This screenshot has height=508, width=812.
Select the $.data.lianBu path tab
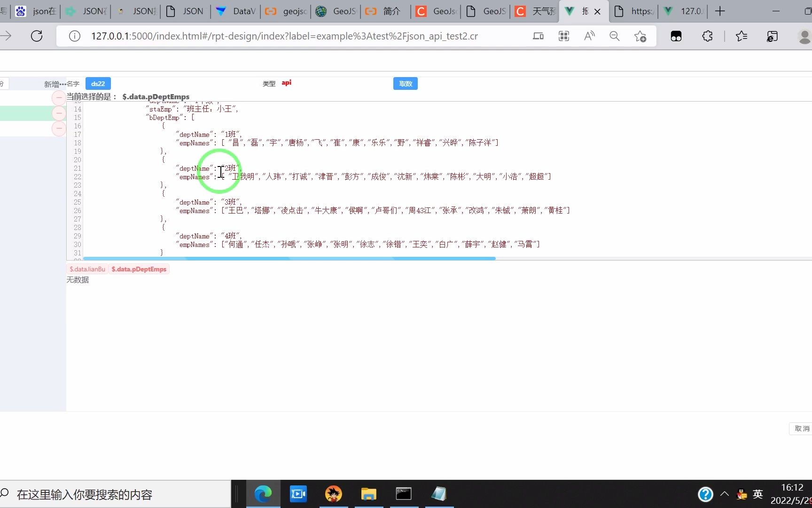[x=87, y=269]
